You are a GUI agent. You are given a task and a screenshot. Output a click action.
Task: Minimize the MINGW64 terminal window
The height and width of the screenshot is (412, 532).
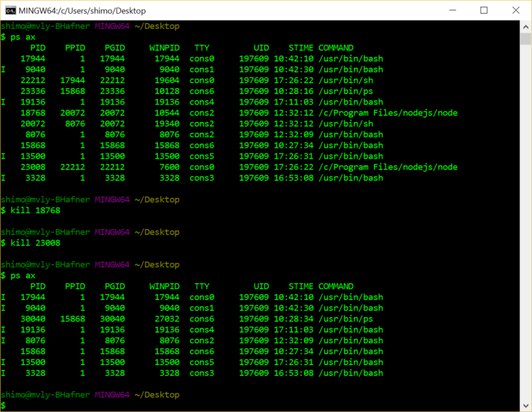click(x=452, y=10)
